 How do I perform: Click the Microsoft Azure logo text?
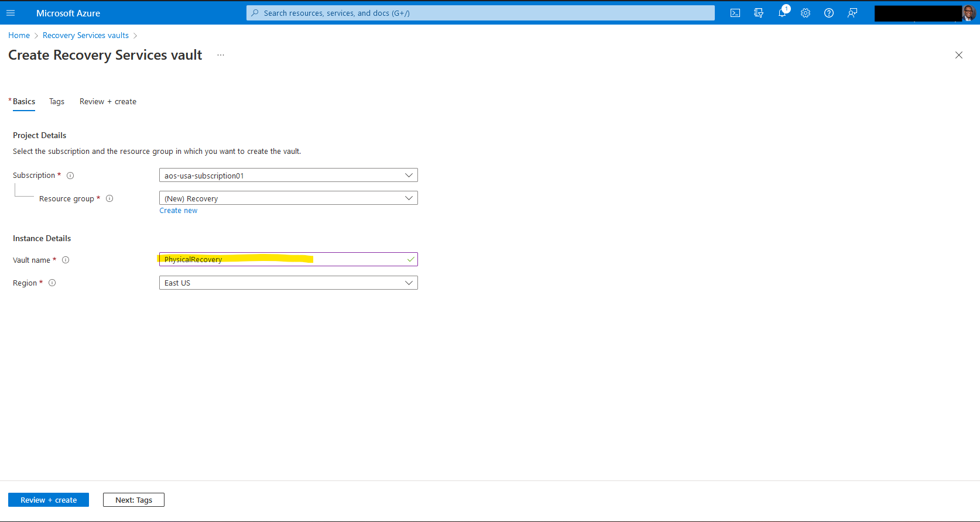[x=68, y=13]
